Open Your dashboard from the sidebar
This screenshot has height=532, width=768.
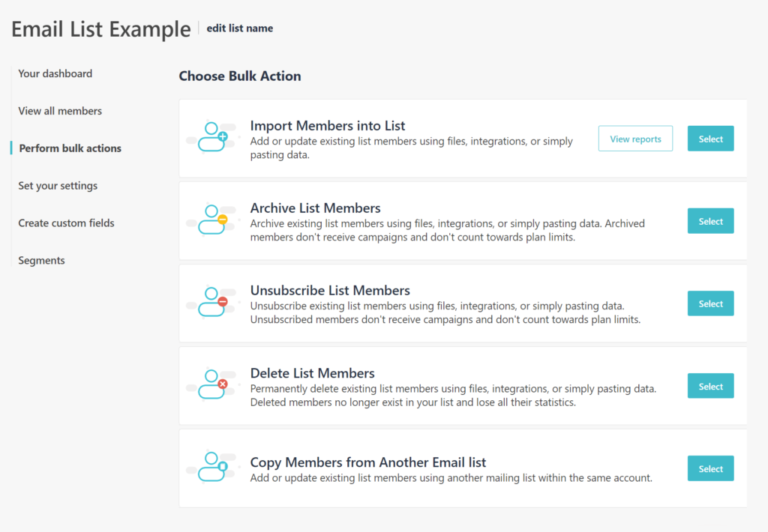tap(55, 73)
